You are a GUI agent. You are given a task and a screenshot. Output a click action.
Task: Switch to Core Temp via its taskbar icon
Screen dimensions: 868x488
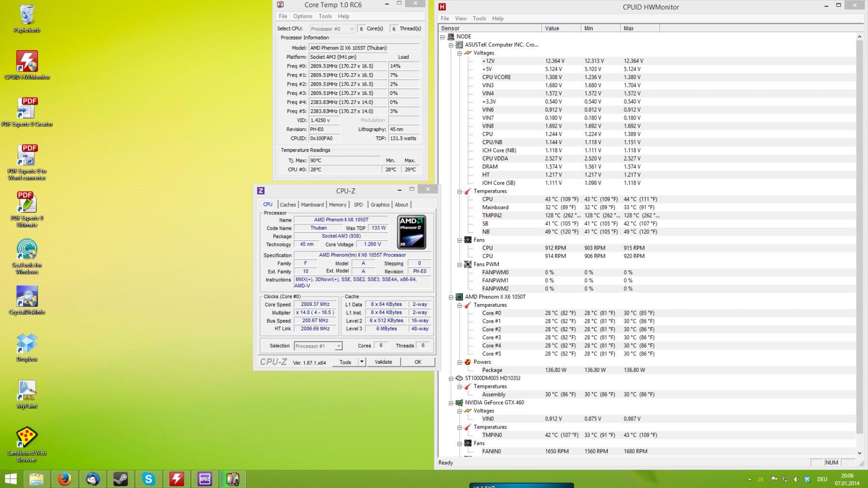point(232,479)
